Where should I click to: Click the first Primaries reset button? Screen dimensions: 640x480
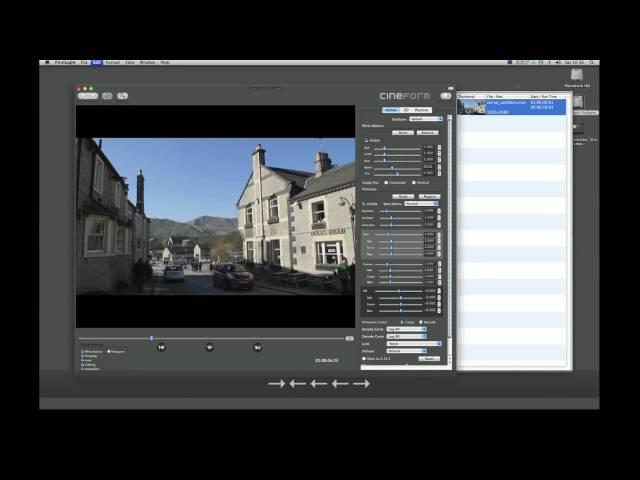tap(404, 196)
